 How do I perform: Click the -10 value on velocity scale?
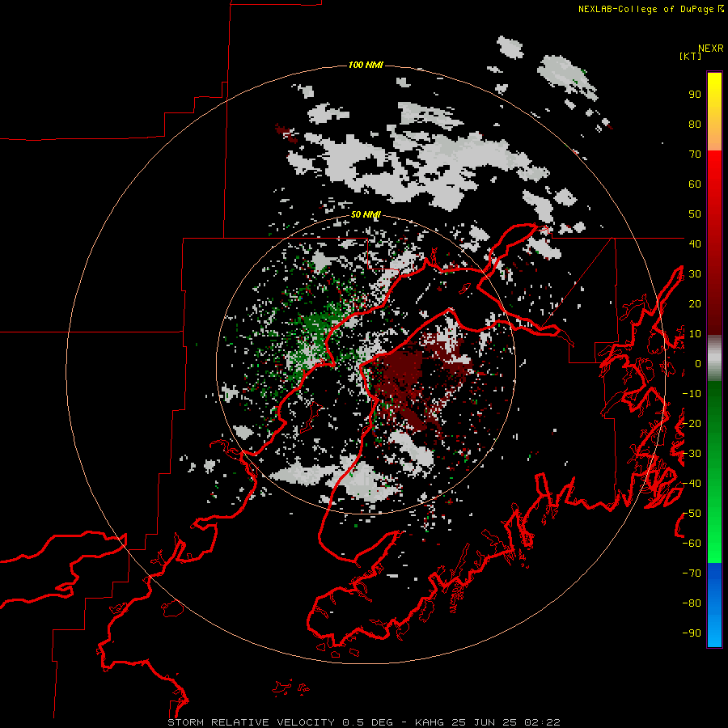pos(692,394)
